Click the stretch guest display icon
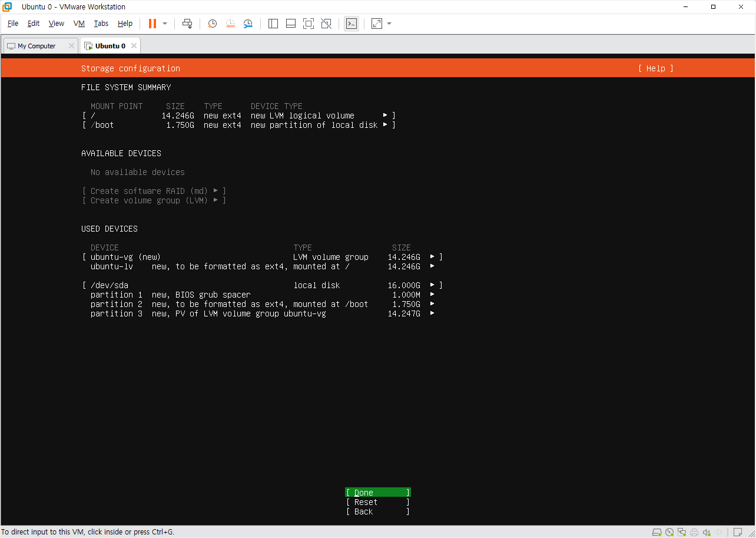Image resolution: width=756 pixels, height=538 pixels. (377, 24)
